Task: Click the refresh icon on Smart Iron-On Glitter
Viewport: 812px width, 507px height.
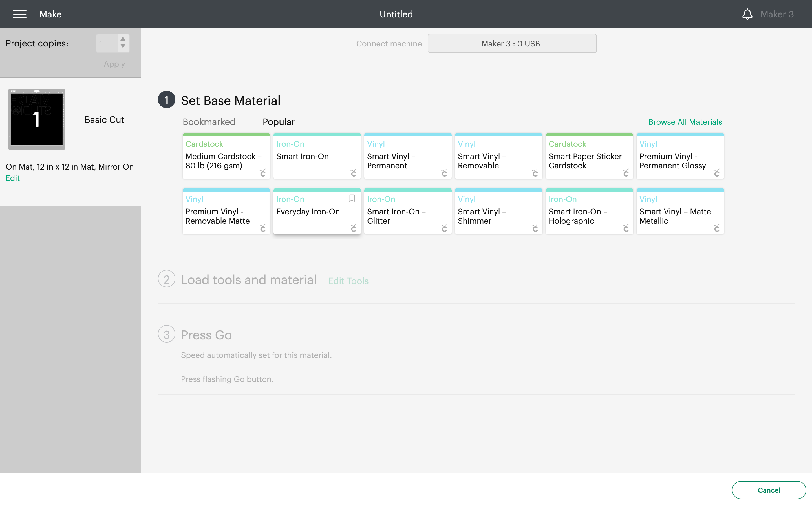Action: point(444,228)
